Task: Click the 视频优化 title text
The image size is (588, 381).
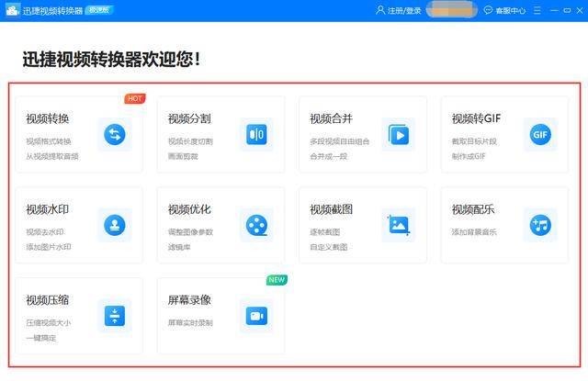Action: pos(189,209)
